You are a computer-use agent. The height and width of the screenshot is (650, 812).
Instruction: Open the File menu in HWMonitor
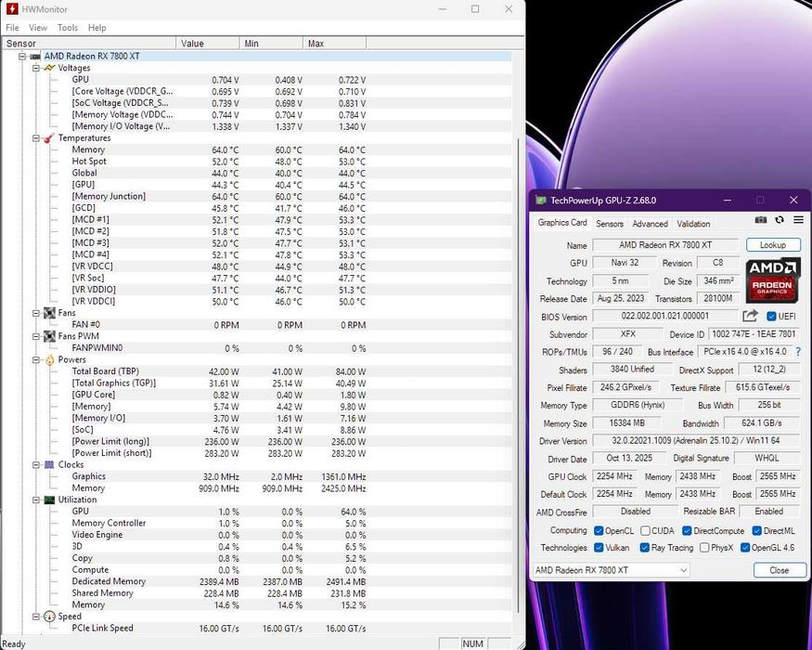coord(12,28)
